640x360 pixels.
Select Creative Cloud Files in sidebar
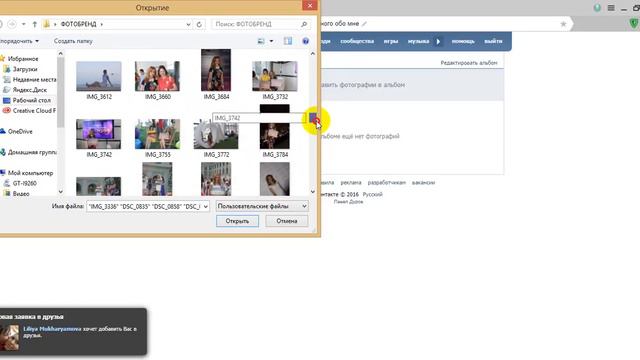point(34,111)
